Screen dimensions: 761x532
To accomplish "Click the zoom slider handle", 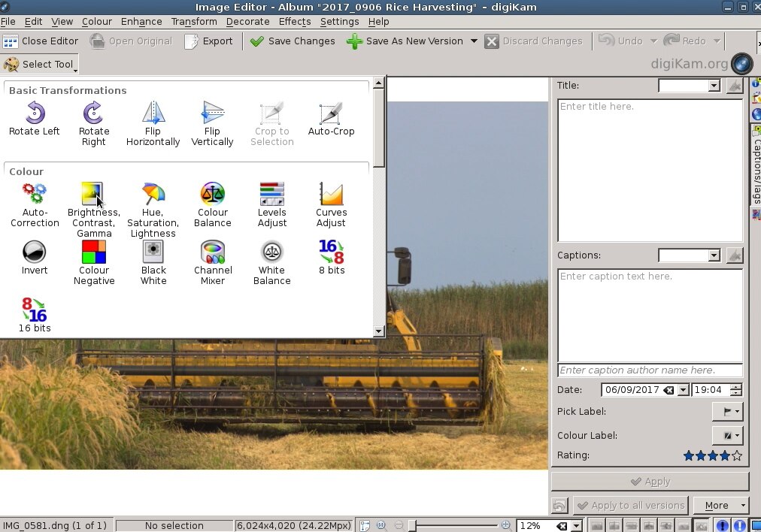I will 412,525.
